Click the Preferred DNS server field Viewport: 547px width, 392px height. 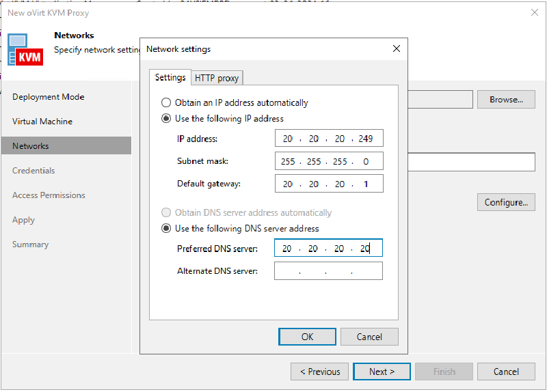[328, 248]
